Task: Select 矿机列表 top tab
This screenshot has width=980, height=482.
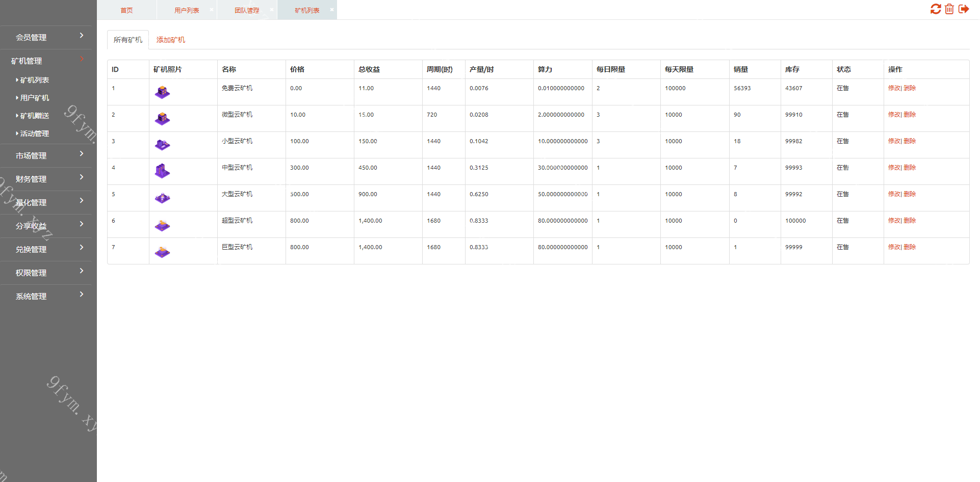Action: (x=307, y=10)
